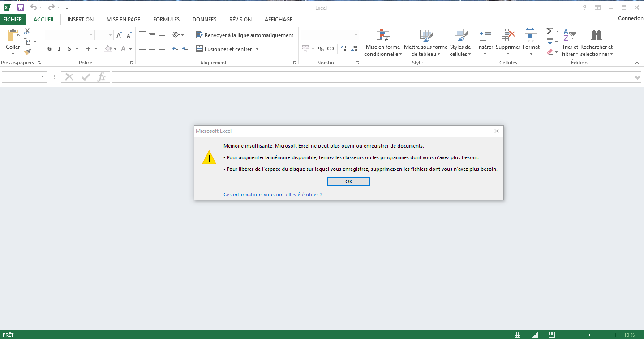Viewport: 644px width, 339px height.
Task: Open the FICHIER tab
Action: point(13,19)
